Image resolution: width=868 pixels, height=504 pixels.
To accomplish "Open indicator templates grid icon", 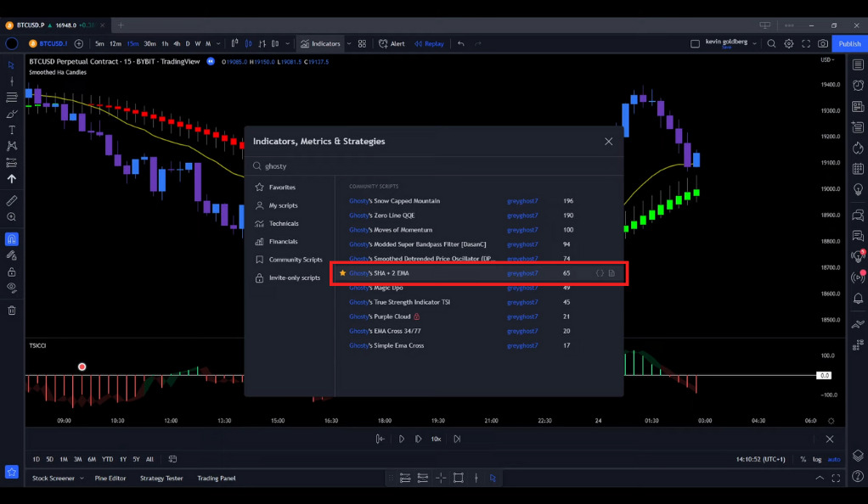I will coord(362,44).
